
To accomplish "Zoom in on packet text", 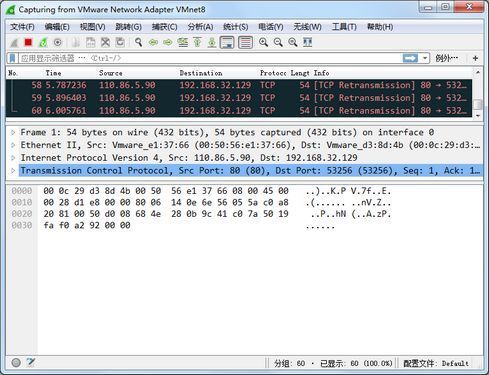I will (x=264, y=42).
